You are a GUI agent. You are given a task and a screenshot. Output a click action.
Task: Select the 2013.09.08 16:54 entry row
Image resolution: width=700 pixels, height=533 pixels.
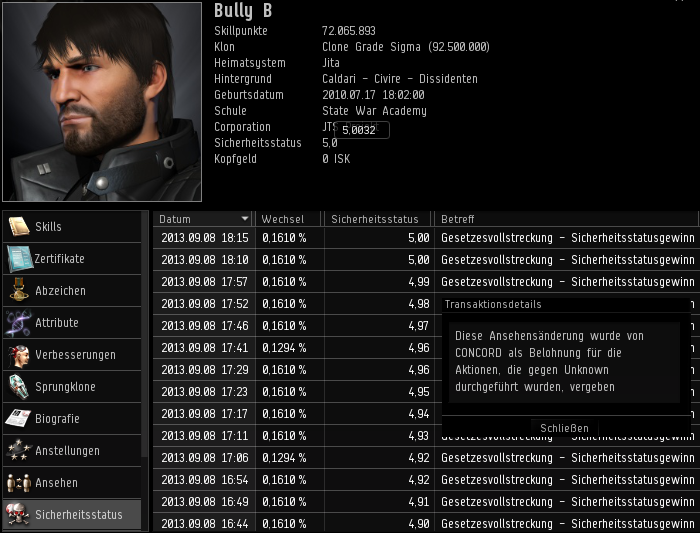(x=426, y=479)
